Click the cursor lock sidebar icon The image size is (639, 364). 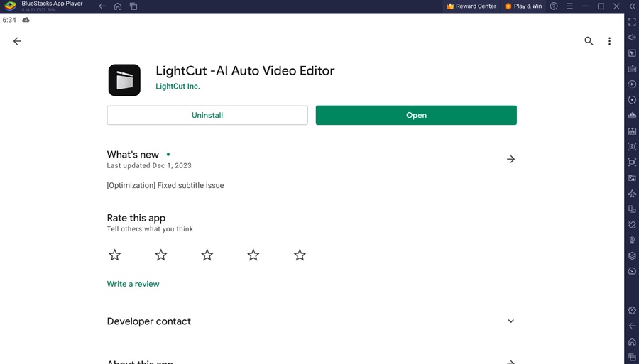(x=632, y=53)
